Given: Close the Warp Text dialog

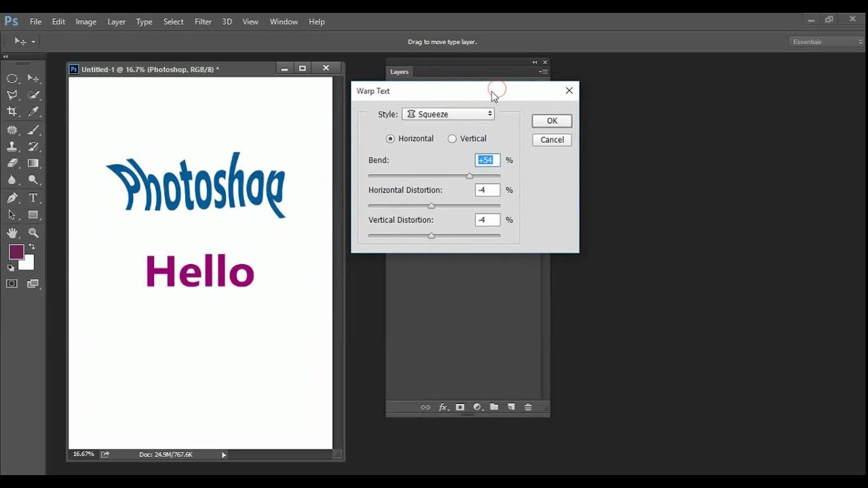Looking at the screenshot, I should 569,90.
